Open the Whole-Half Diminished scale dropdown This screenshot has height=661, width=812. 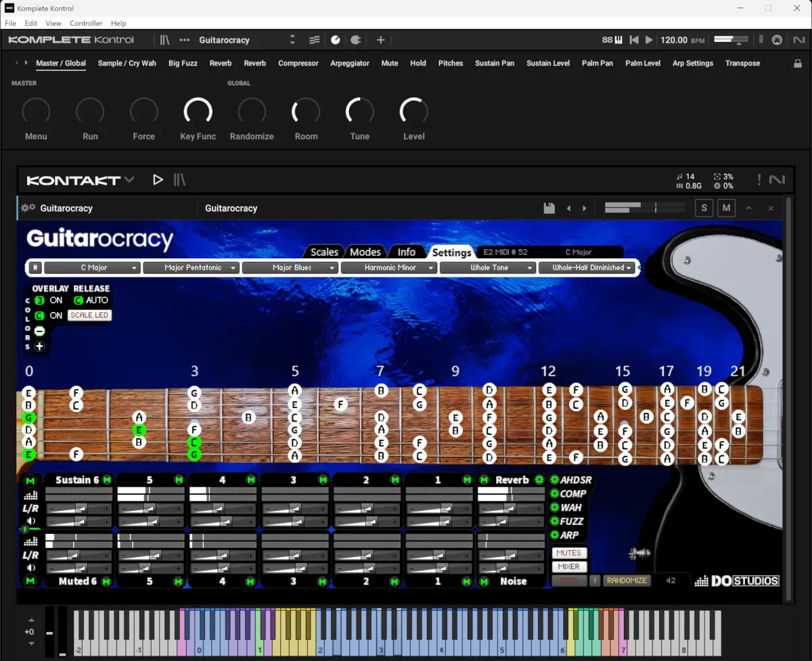[x=587, y=268]
